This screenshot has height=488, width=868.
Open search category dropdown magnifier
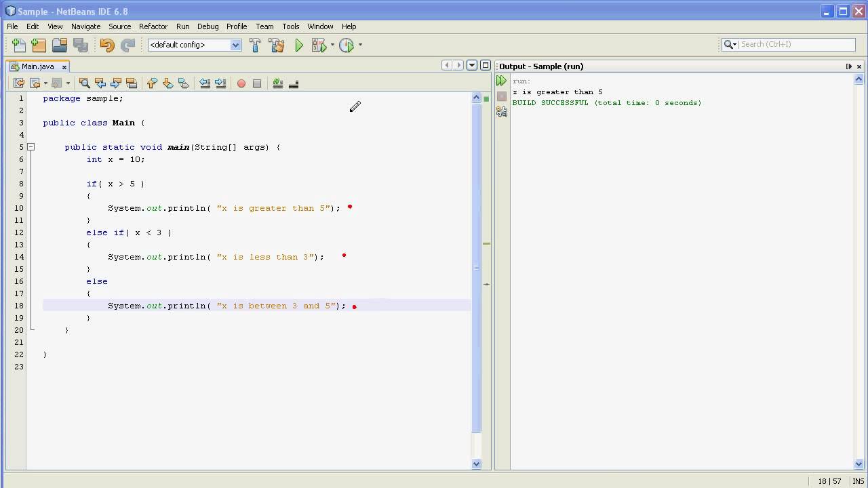pos(730,45)
